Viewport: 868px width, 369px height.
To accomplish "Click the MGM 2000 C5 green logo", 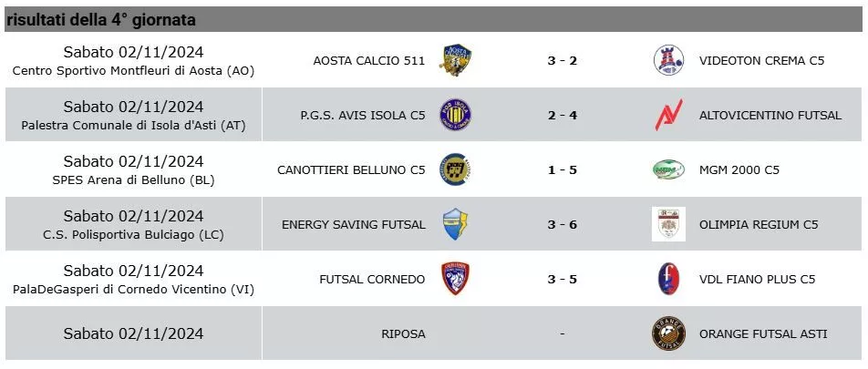I will pos(668,169).
